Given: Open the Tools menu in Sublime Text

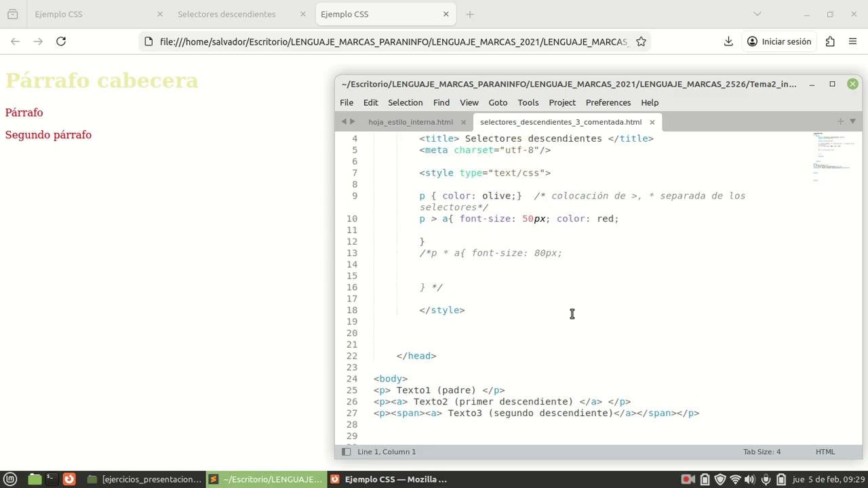Looking at the screenshot, I should (x=528, y=102).
